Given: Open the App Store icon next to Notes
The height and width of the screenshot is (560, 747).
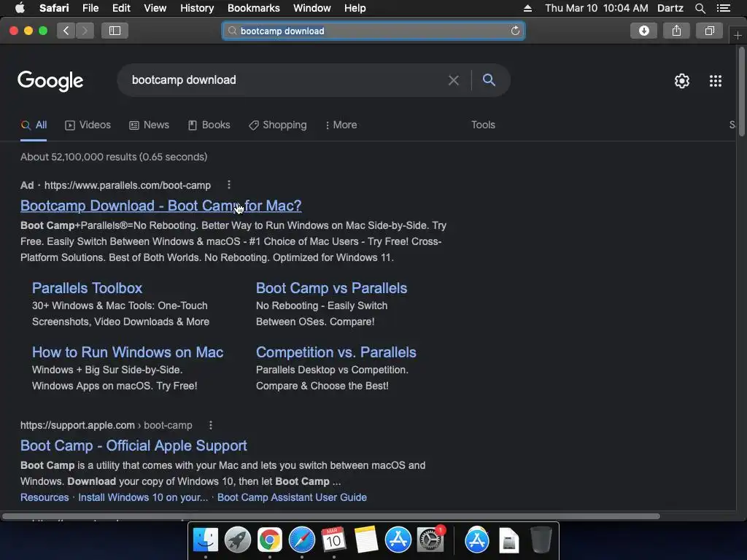Looking at the screenshot, I should click(398, 540).
